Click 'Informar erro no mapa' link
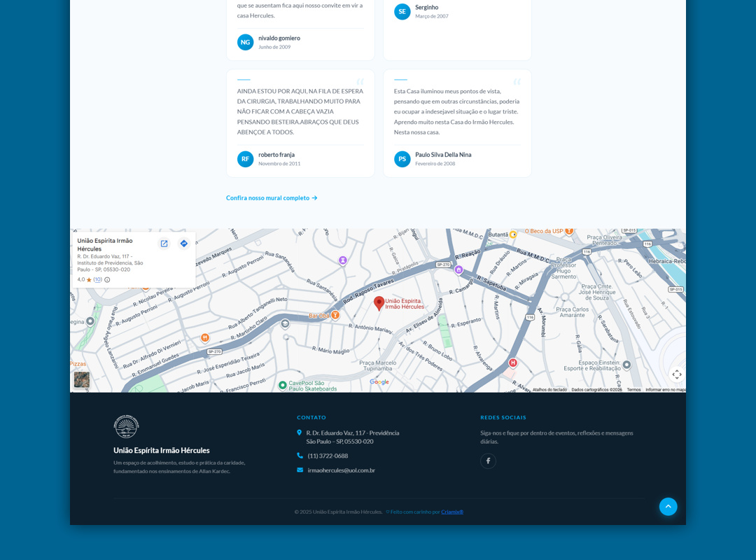Image resolution: width=756 pixels, height=560 pixels. point(665,390)
